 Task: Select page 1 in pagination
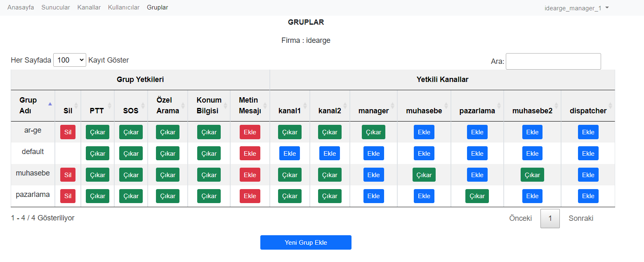[550, 218]
